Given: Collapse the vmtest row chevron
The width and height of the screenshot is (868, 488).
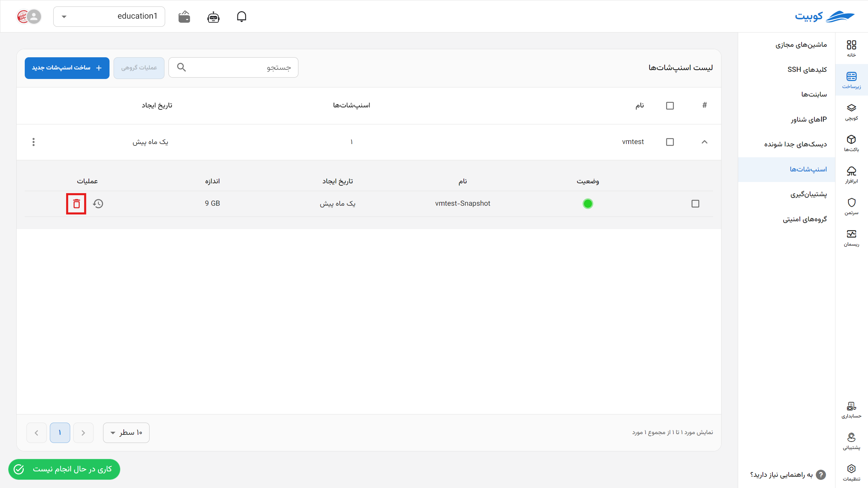Looking at the screenshot, I should tap(704, 142).
